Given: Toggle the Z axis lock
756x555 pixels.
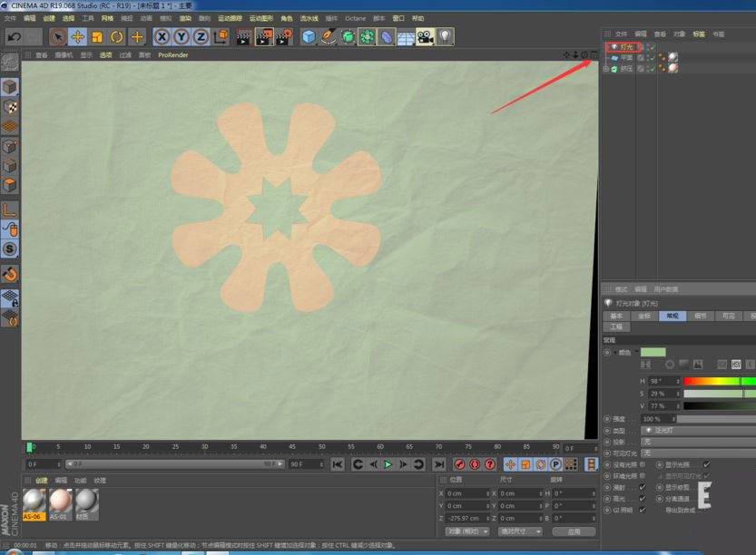Looking at the screenshot, I should point(201,36).
